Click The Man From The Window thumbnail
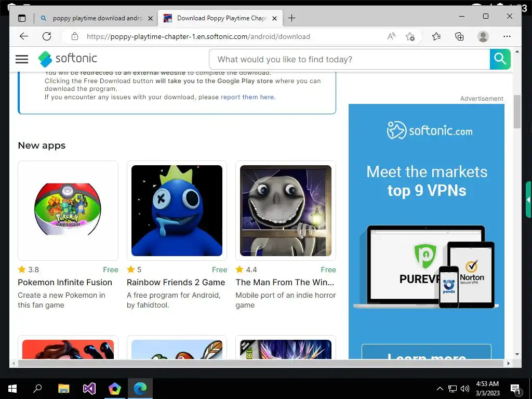The width and height of the screenshot is (532, 399). click(286, 211)
